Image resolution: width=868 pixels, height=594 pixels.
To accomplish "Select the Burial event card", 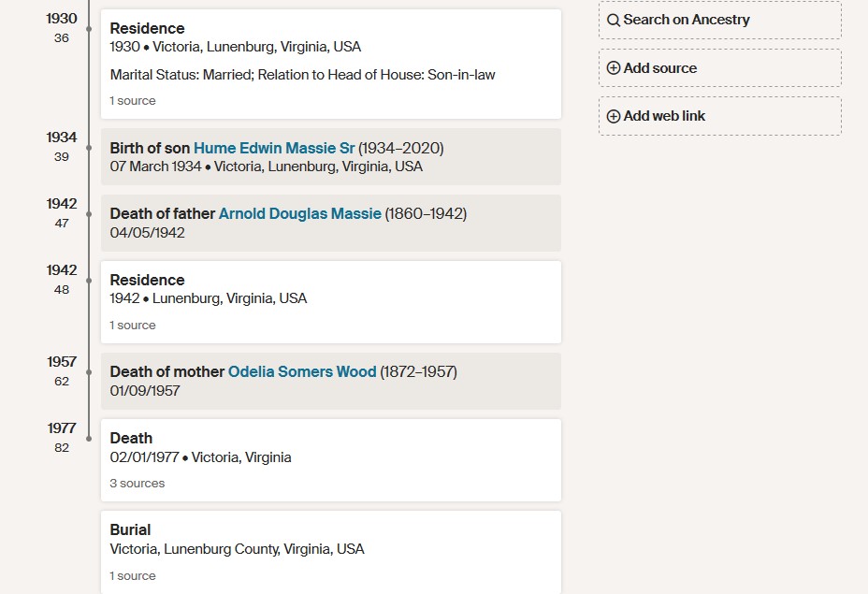I will click(x=331, y=553).
